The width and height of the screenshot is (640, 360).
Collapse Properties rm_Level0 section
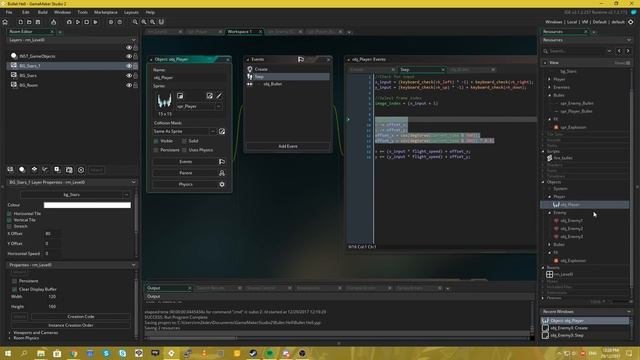[133, 265]
